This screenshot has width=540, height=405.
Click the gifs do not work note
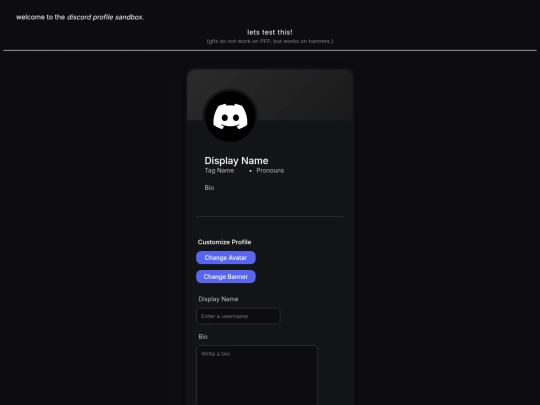point(270,41)
